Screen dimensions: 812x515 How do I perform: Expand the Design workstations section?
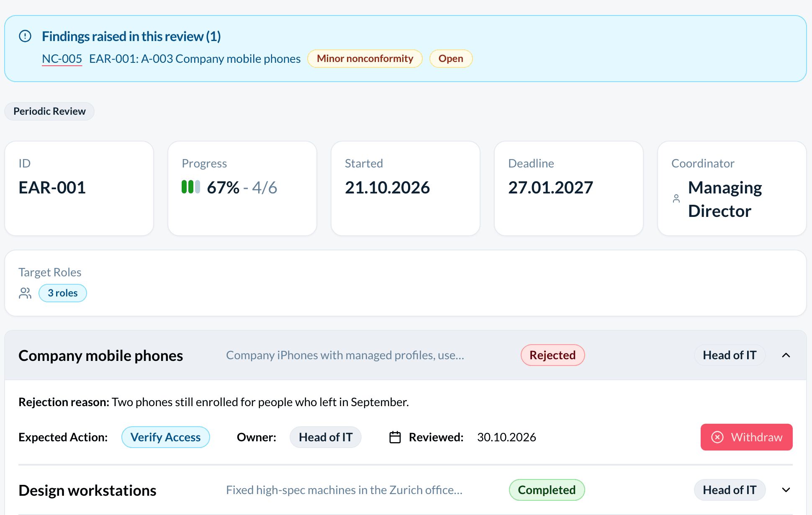[786, 490]
